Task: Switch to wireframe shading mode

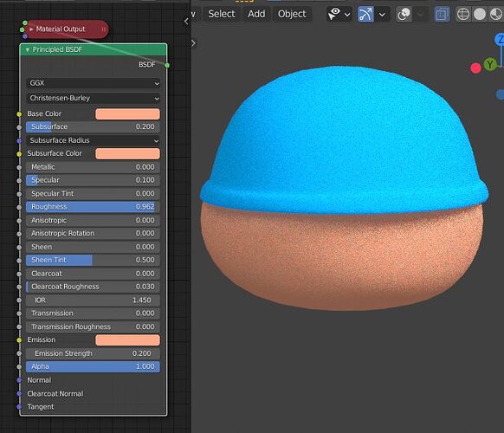Action: (463, 15)
